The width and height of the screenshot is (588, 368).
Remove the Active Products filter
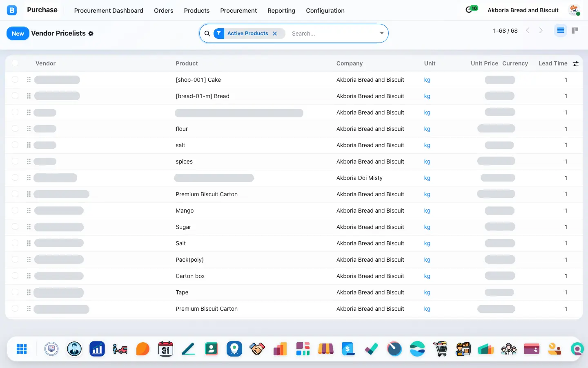(x=275, y=34)
